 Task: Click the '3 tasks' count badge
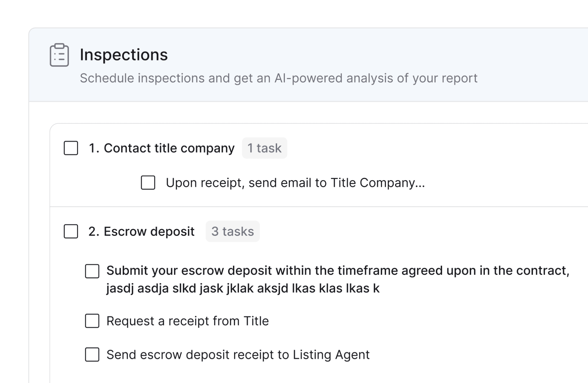tap(233, 231)
